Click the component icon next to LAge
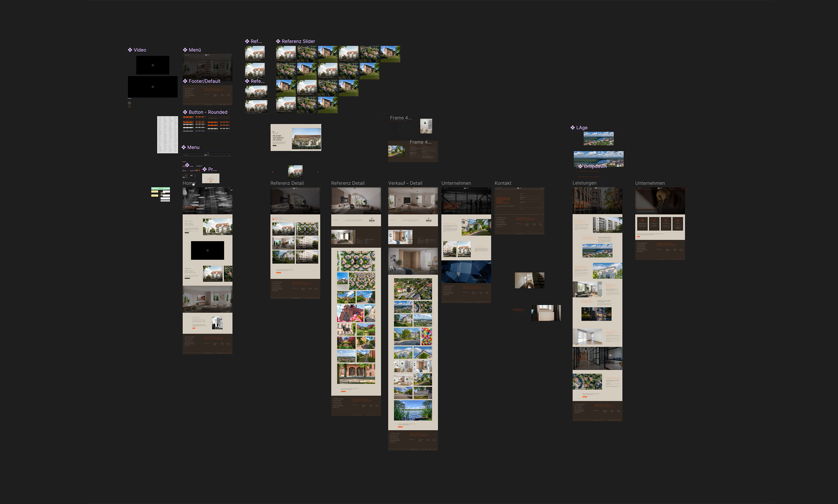 573,128
